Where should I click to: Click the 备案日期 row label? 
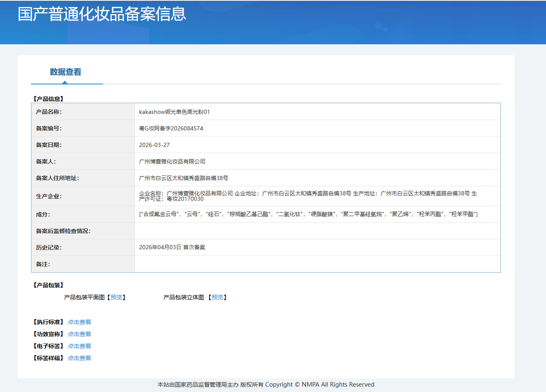[49, 145]
